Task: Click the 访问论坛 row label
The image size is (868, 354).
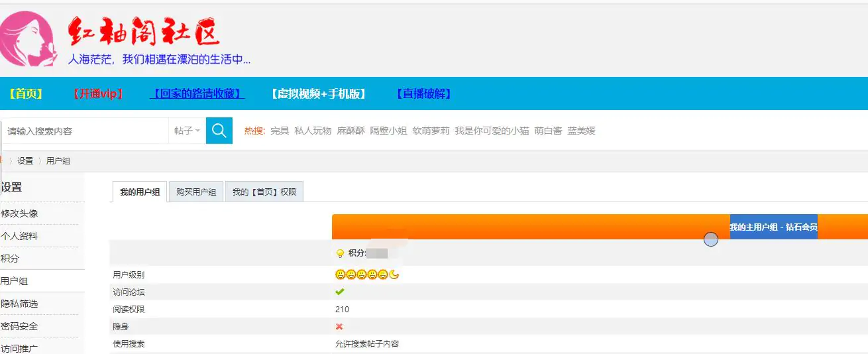Action: [x=129, y=292]
